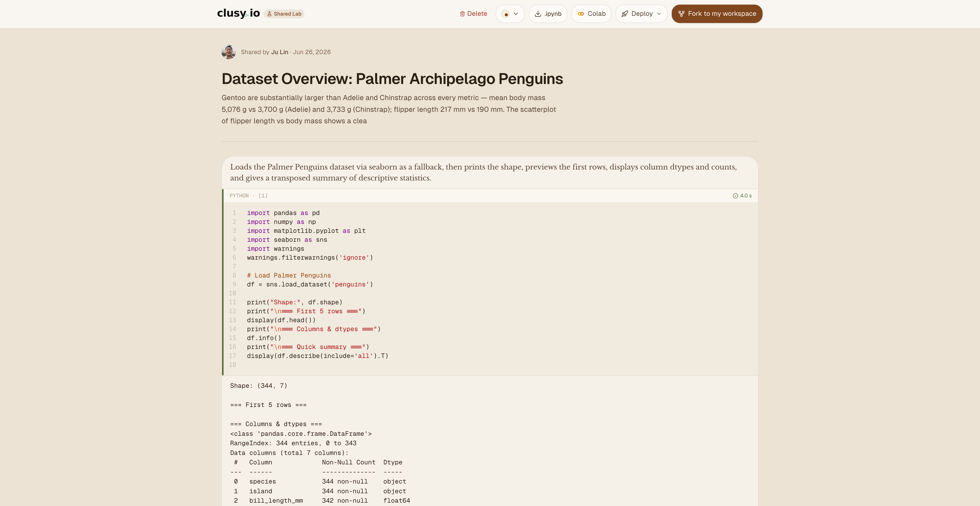Download the notebook as .ipynb

coord(548,14)
